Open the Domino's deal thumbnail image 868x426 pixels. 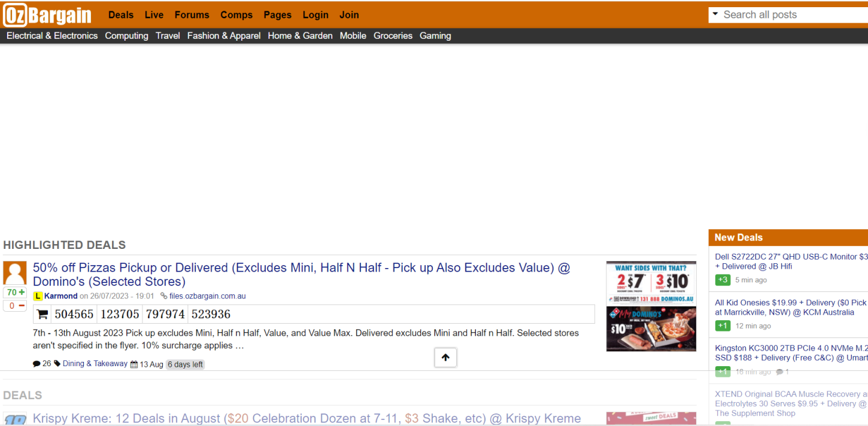651,306
